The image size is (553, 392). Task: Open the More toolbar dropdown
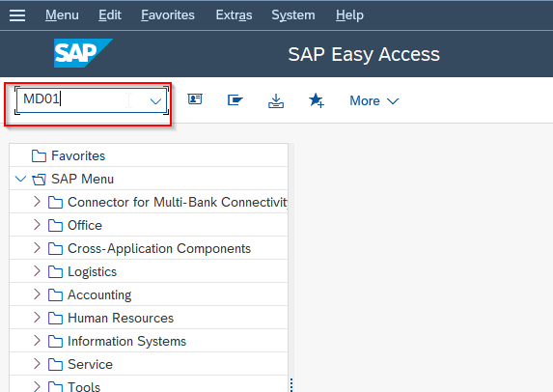(x=374, y=101)
